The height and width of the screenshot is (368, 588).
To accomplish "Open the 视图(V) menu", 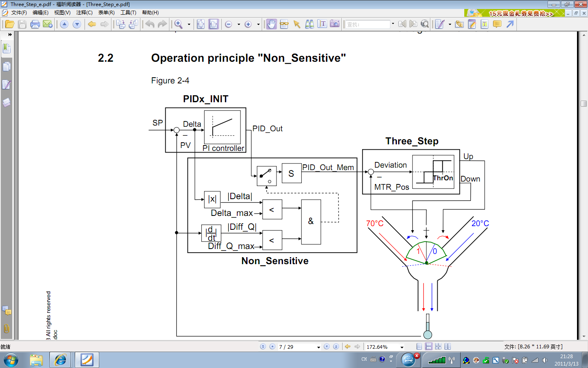I will click(x=62, y=13).
